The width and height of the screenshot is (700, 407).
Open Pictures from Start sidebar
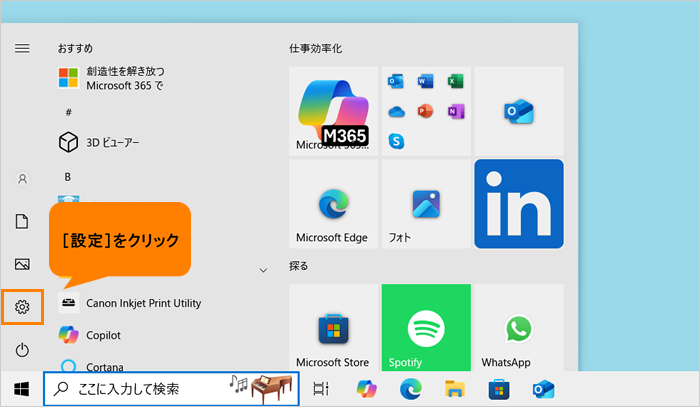(22, 264)
